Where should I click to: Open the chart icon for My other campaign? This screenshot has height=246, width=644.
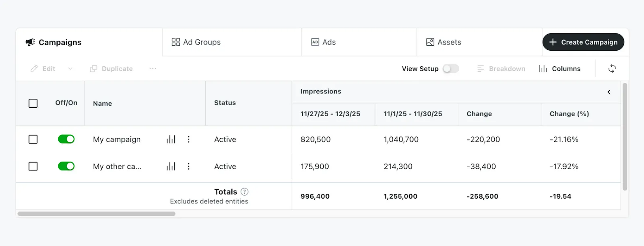pyautogui.click(x=171, y=166)
